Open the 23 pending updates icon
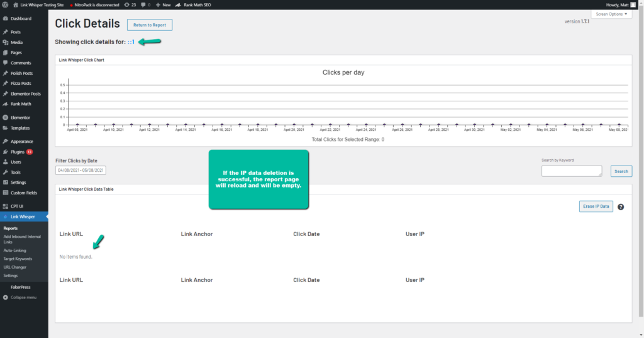 point(130,5)
